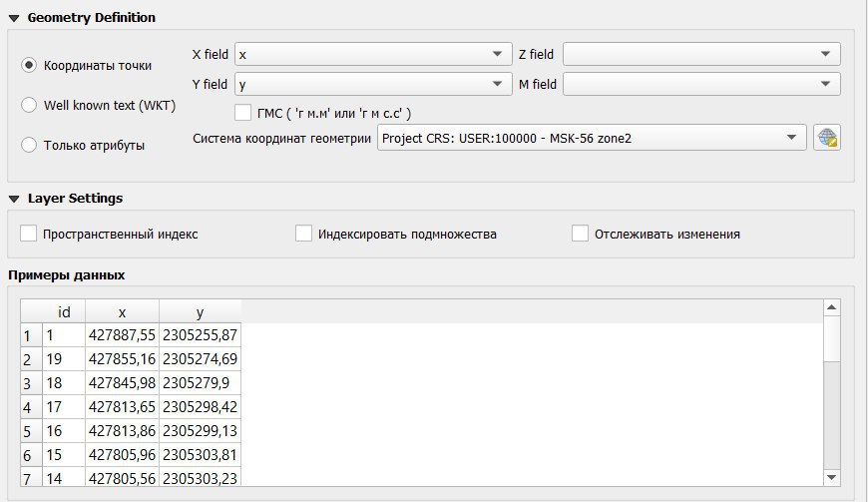Click the x column header in sample table
Screen dimensions: 868x502
point(122,312)
